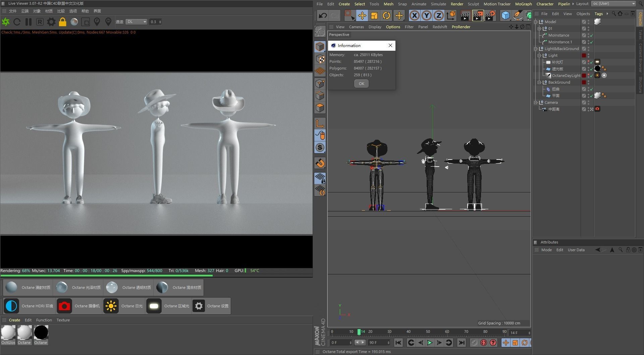Click the Live Viewer refresh icon

pyautogui.click(x=17, y=21)
